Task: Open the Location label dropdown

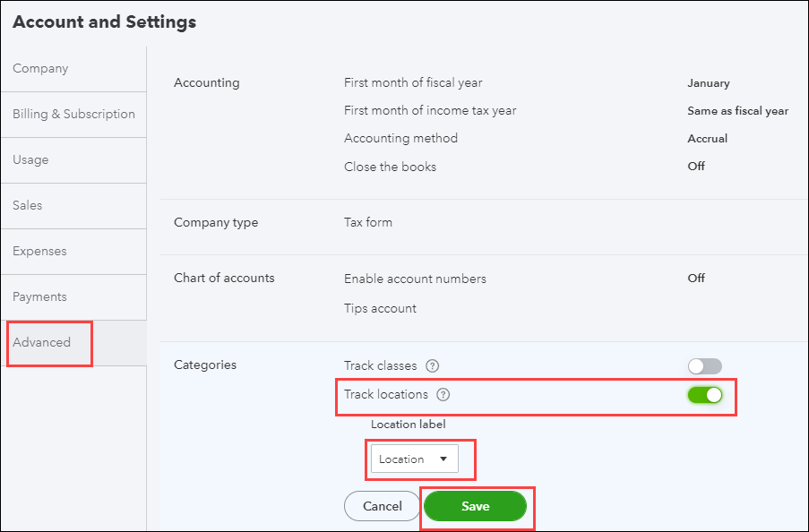Action: click(x=414, y=459)
